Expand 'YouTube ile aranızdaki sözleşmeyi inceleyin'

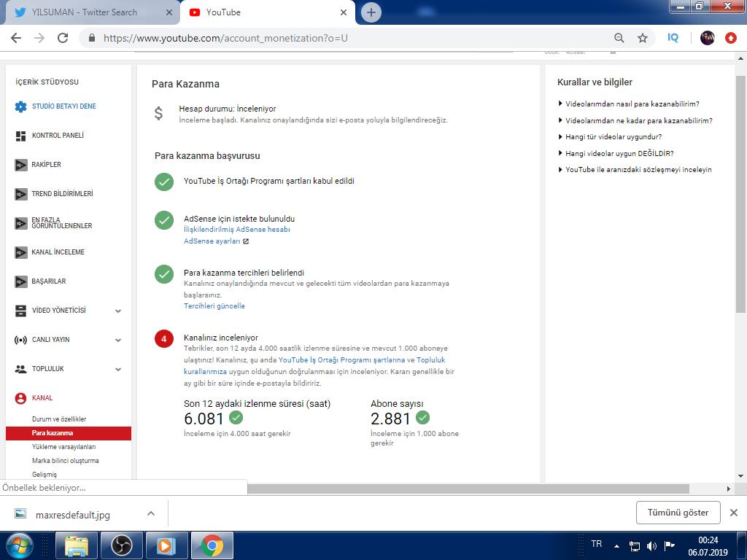635,169
